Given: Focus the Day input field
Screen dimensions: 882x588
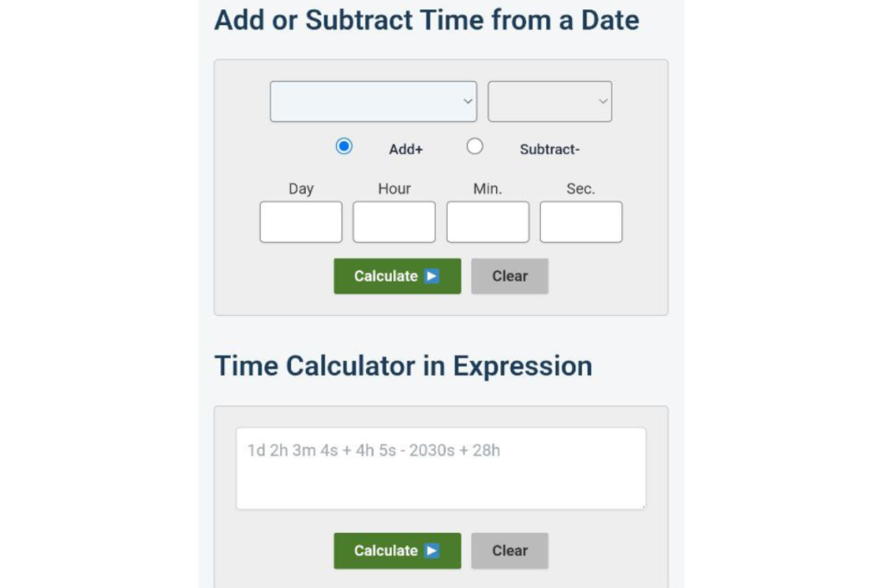Looking at the screenshot, I should click(301, 222).
